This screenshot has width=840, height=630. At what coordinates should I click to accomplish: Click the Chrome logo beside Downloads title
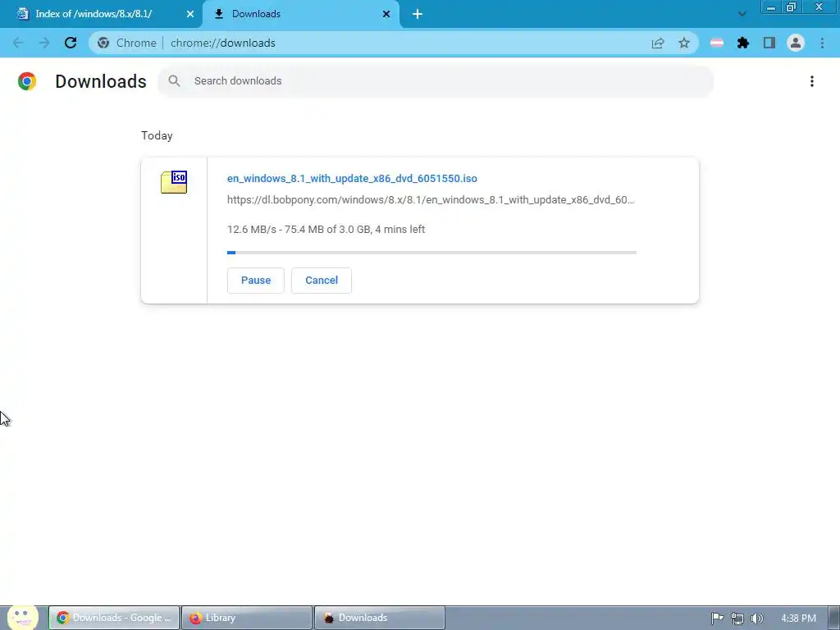click(x=27, y=81)
